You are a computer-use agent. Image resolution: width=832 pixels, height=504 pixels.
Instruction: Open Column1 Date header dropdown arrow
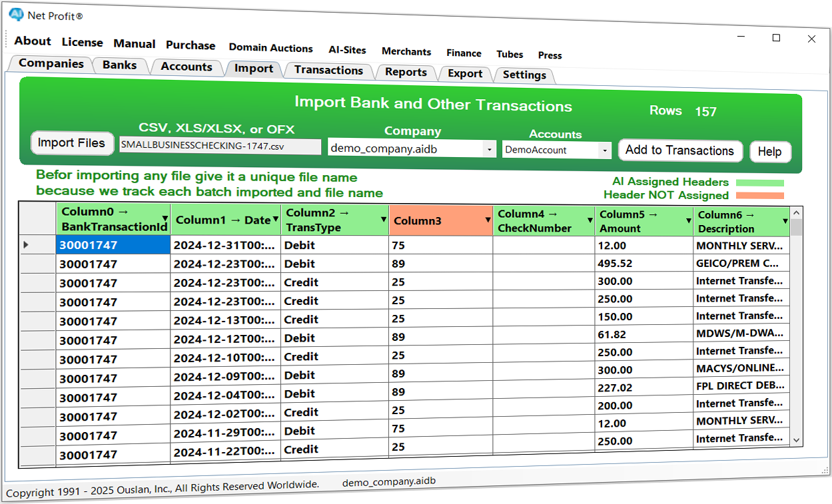tap(276, 220)
